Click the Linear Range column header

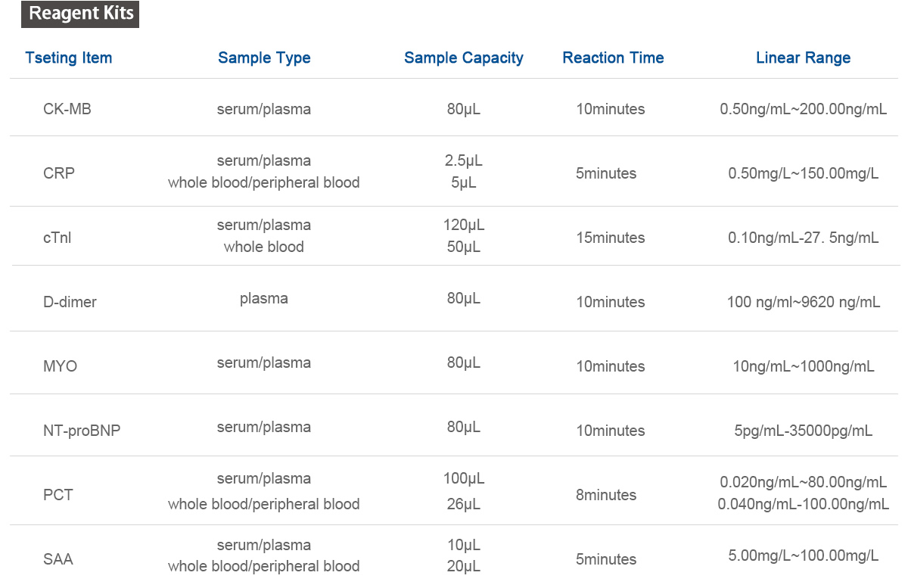point(803,58)
